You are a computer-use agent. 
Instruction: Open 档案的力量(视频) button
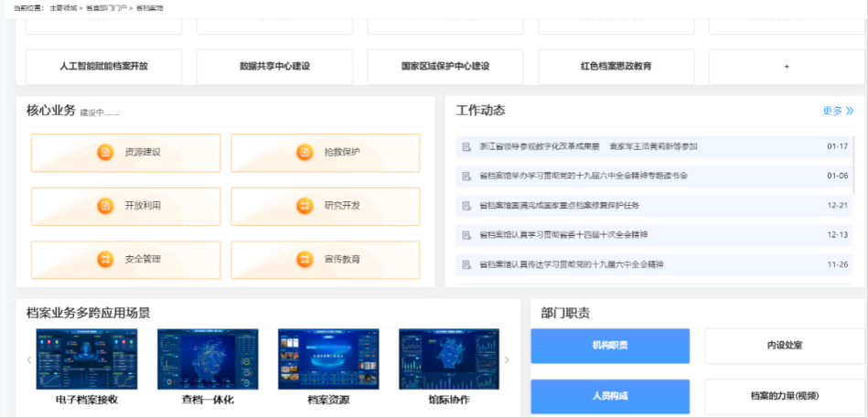point(784,396)
